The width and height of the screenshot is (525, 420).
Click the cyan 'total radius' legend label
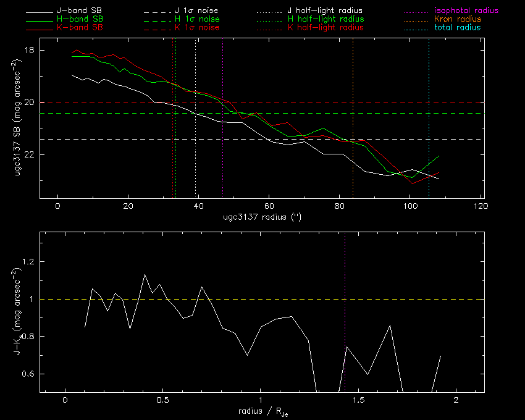458,27
